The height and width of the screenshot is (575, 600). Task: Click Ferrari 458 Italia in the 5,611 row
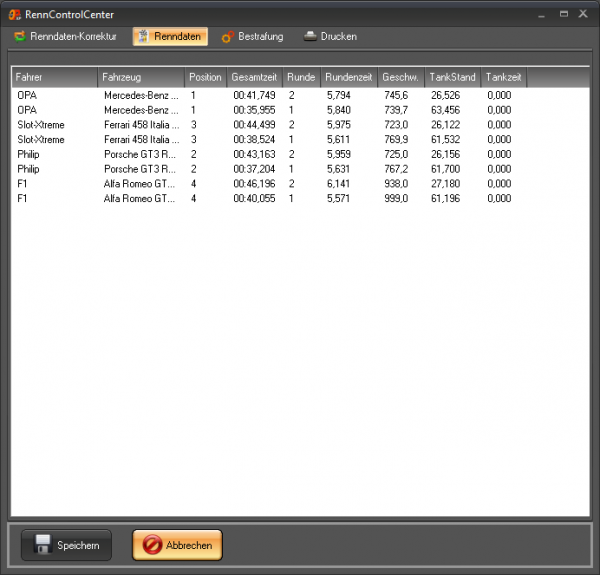pyautogui.click(x=141, y=140)
